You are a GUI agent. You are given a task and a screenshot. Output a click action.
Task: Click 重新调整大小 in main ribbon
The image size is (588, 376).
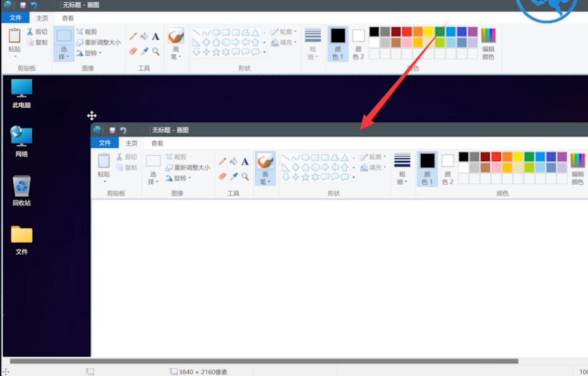[99, 42]
